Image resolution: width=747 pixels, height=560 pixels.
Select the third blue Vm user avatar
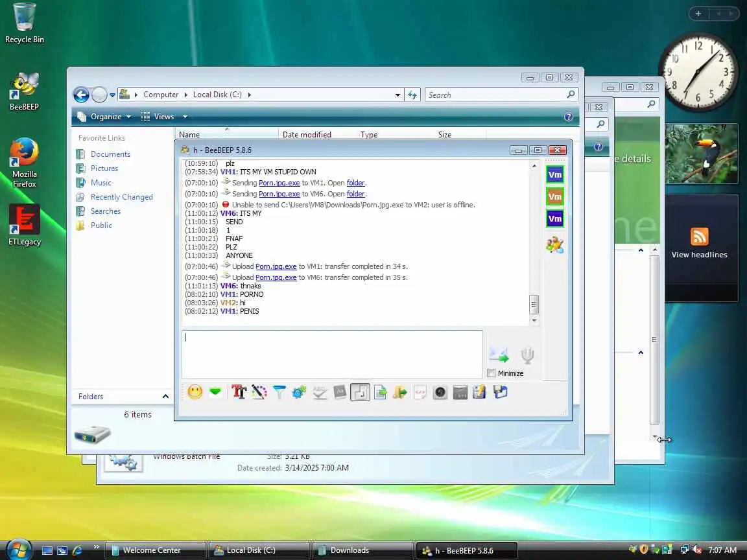pyautogui.click(x=555, y=218)
